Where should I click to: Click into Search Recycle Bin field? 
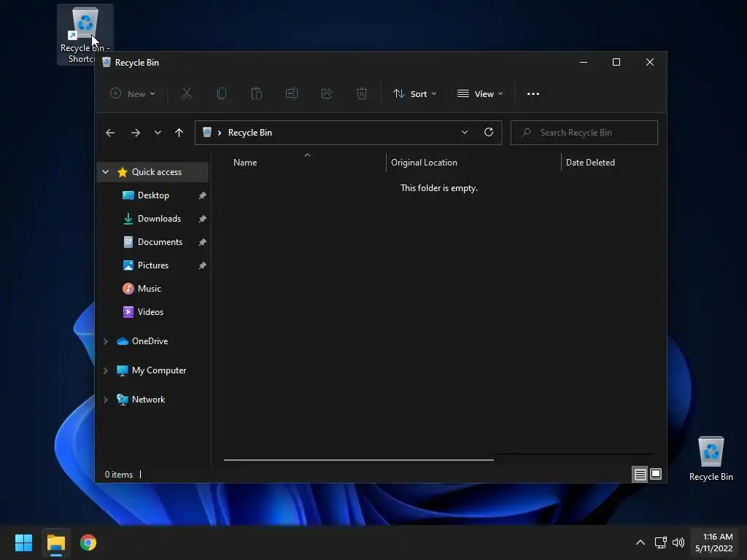coord(584,133)
